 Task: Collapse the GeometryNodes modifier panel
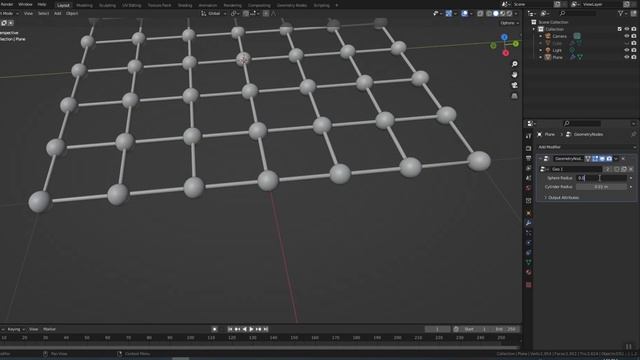coord(540,158)
